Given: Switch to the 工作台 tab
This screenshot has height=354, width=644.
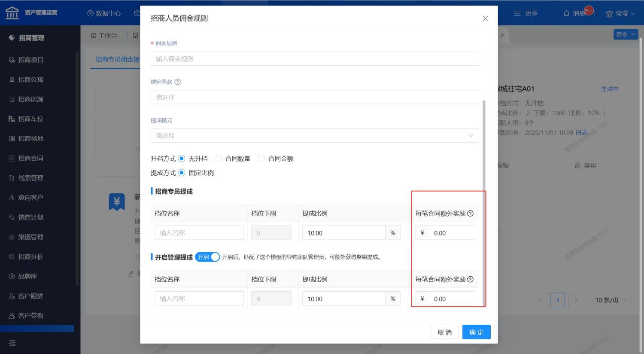Looking at the screenshot, I should [x=104, y=36].
